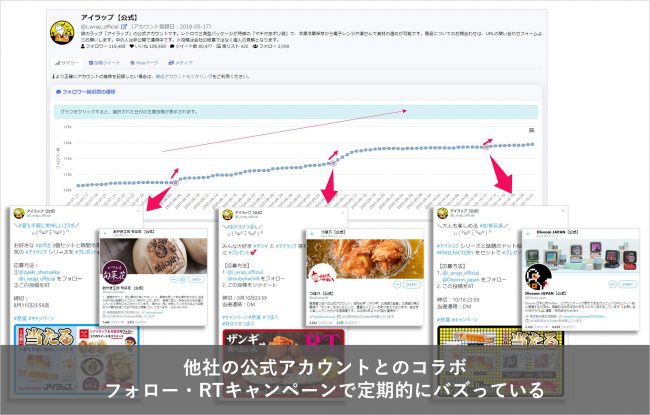Open the サマリー tab
This screenshot has height=415, width=650.
(x=68, y=62)
